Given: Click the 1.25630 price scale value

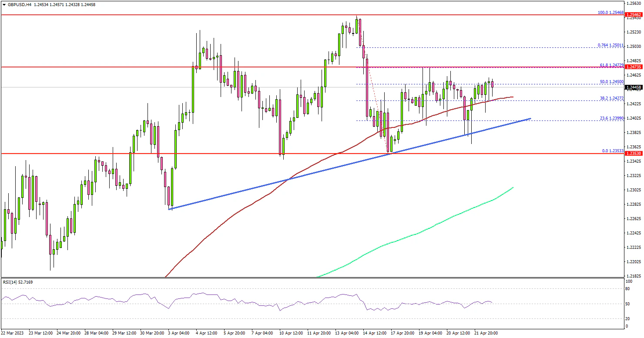Looking at the screenshot, I should pos(633,3).
